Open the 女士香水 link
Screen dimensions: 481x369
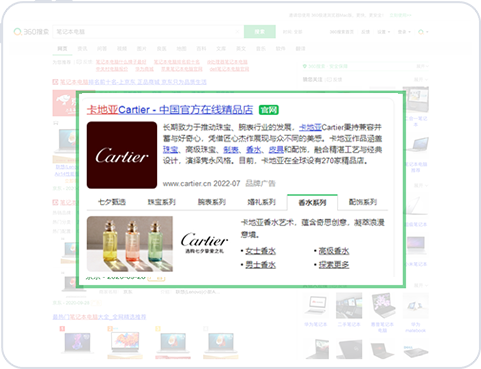click(260, 251)
